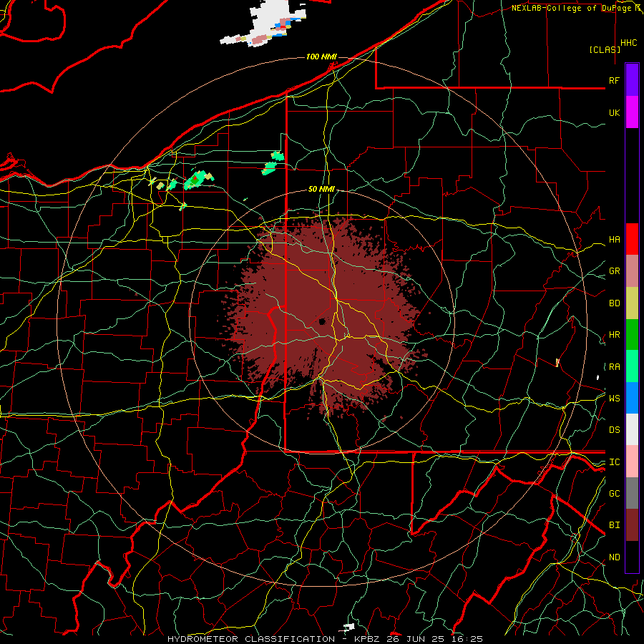Click the 50 NMI range ring label
This screenshot has width=644, height=644.
(321, 189)
